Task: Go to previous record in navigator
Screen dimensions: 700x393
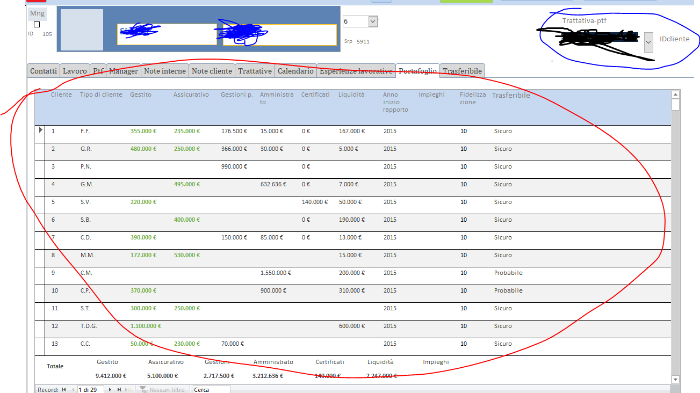Action: (x=73, y=389)
